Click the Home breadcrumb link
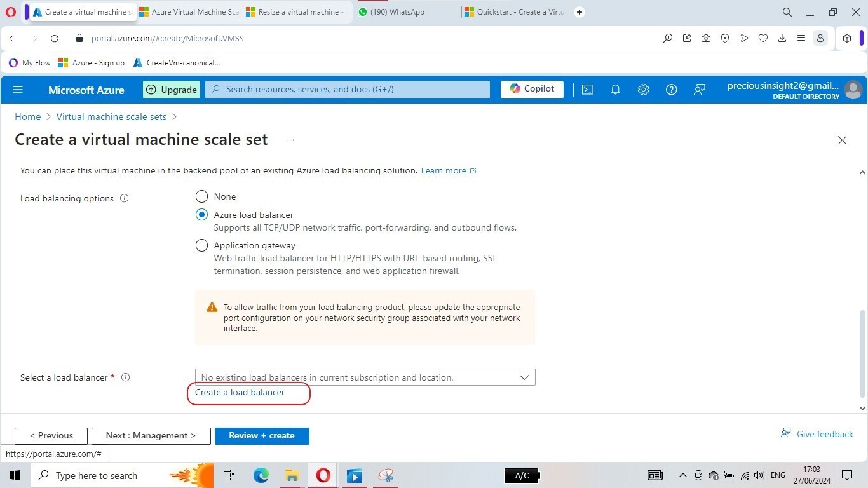This screenshot has width=868, height=488. tap(28, 117)
